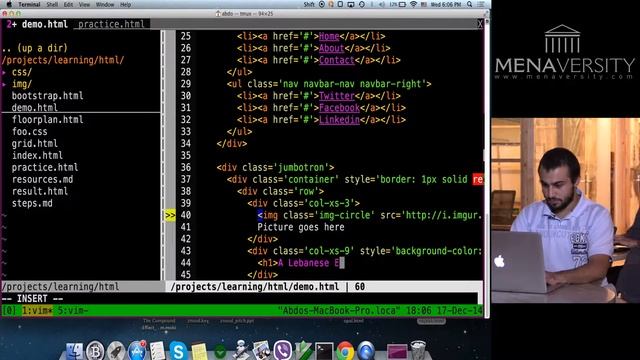Viewport: 640px width, 360px height.
Task: Select result.html in file tree
Action: pos(40,191)
